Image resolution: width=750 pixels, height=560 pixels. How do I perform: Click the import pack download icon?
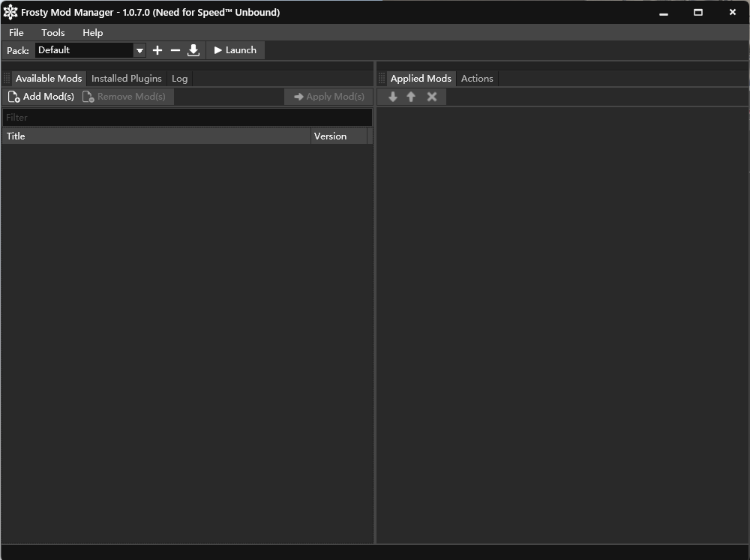[193, 50]
